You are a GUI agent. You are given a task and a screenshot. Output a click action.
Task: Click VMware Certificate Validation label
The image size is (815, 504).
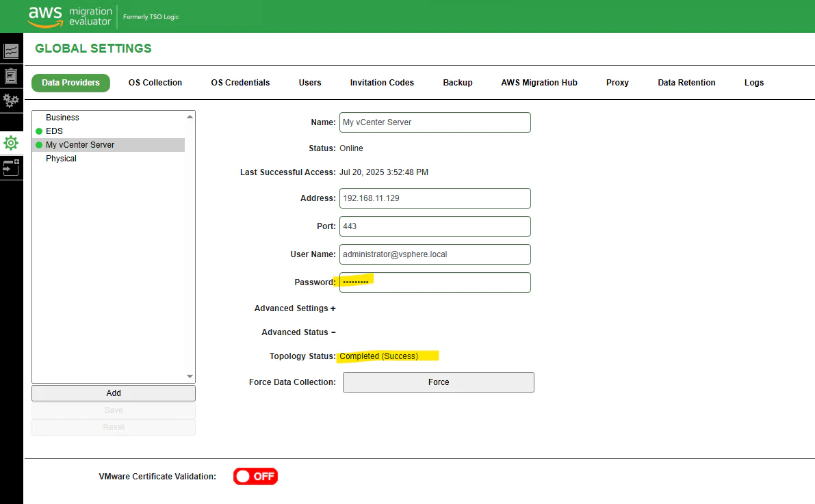[x=157, y=477]
